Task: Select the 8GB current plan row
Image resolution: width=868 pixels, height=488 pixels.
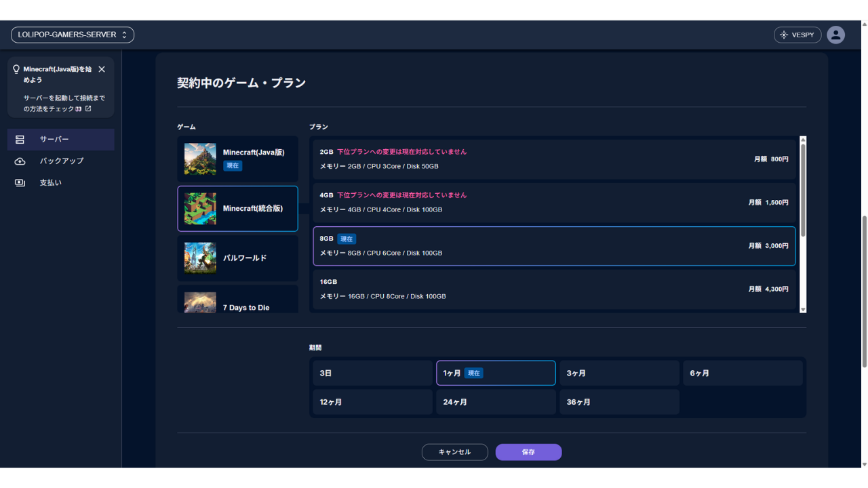Action: (x=554, y=246)
